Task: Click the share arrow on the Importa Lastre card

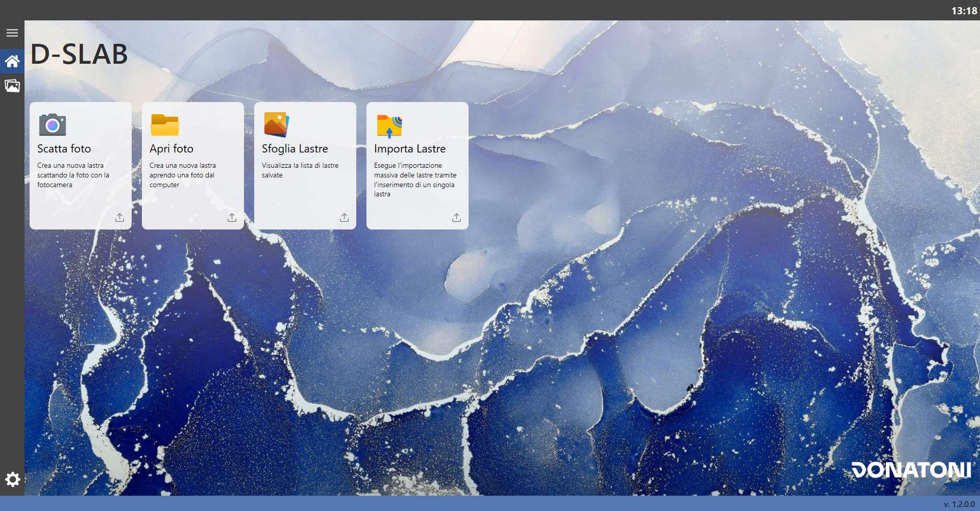Action: pyautogui.click(x=456, y=218)
